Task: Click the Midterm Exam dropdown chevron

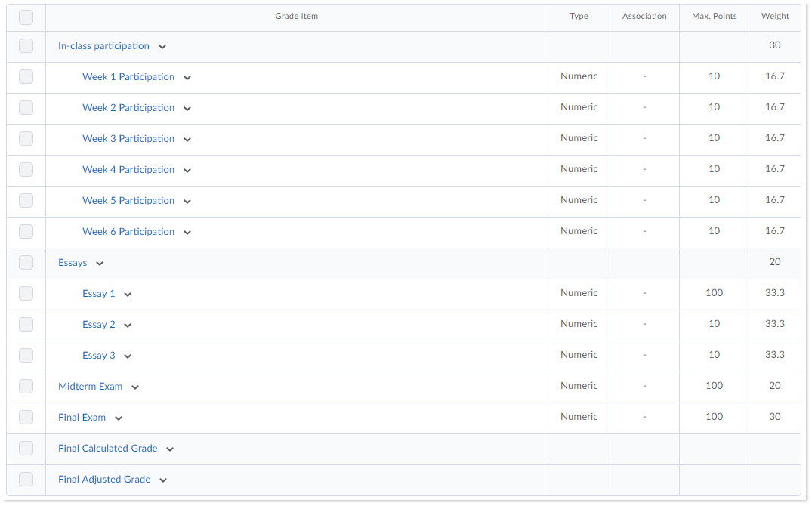Action: (x=135, y=387)
